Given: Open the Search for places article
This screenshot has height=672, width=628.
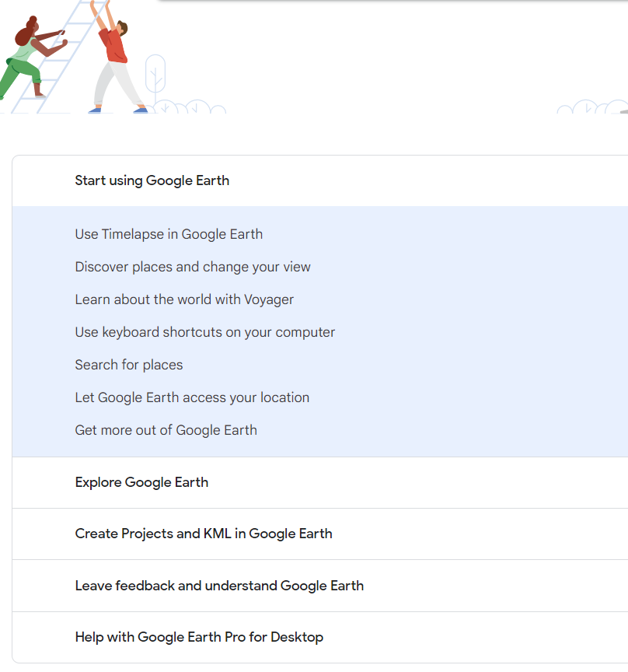Looking at the screenshot, I should click(x=129, y=365).
